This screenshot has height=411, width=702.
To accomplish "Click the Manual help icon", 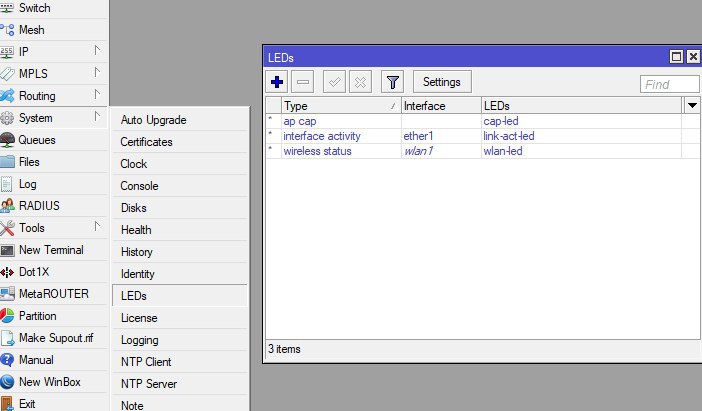I will point(7,360).
